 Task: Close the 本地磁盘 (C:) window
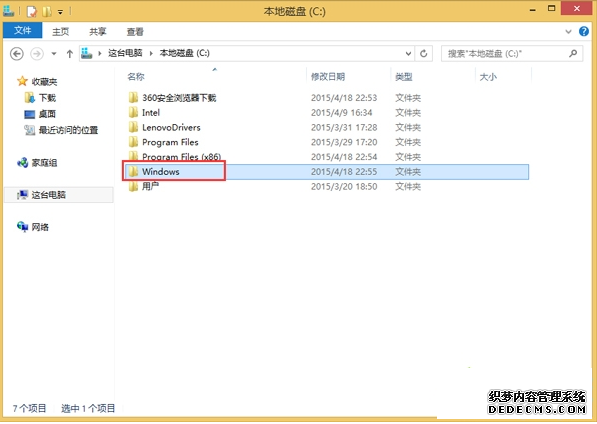576,8
